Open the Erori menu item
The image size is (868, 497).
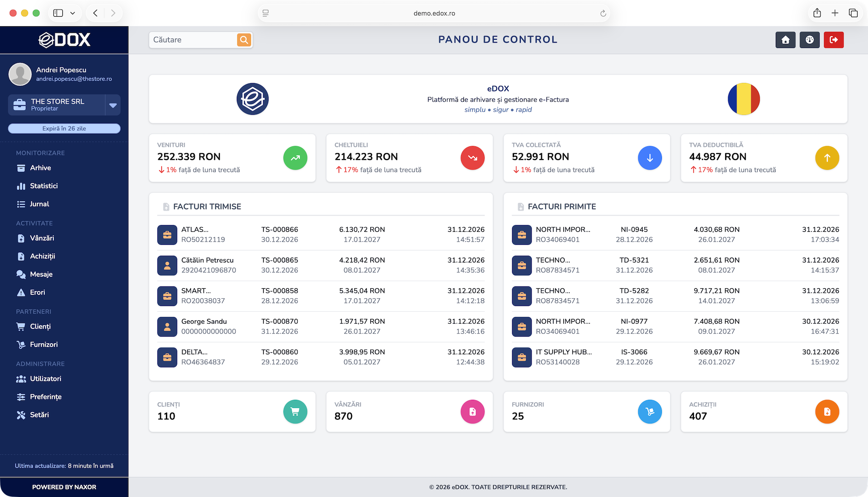point(37,292)
